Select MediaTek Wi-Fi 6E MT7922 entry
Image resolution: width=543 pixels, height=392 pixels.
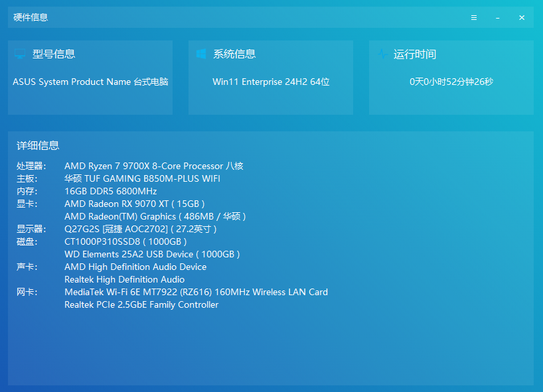196,293
